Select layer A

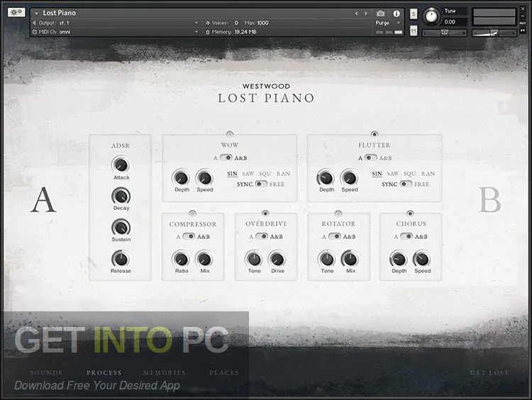(x=43, y=200)
